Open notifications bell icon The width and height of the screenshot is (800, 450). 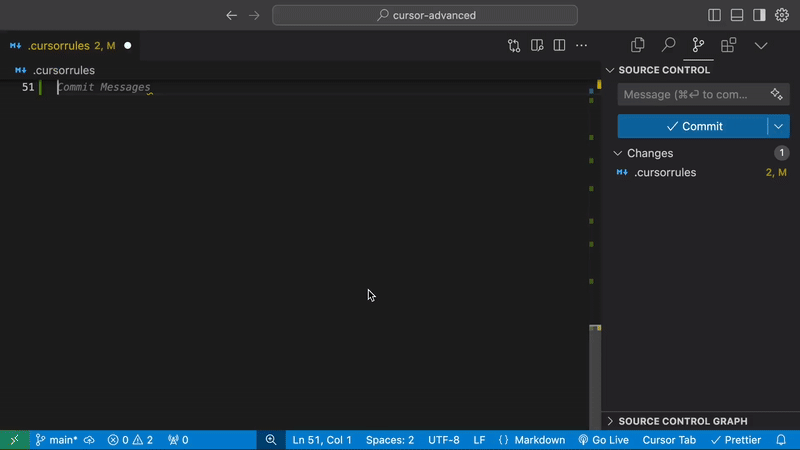tap(781, 440)
